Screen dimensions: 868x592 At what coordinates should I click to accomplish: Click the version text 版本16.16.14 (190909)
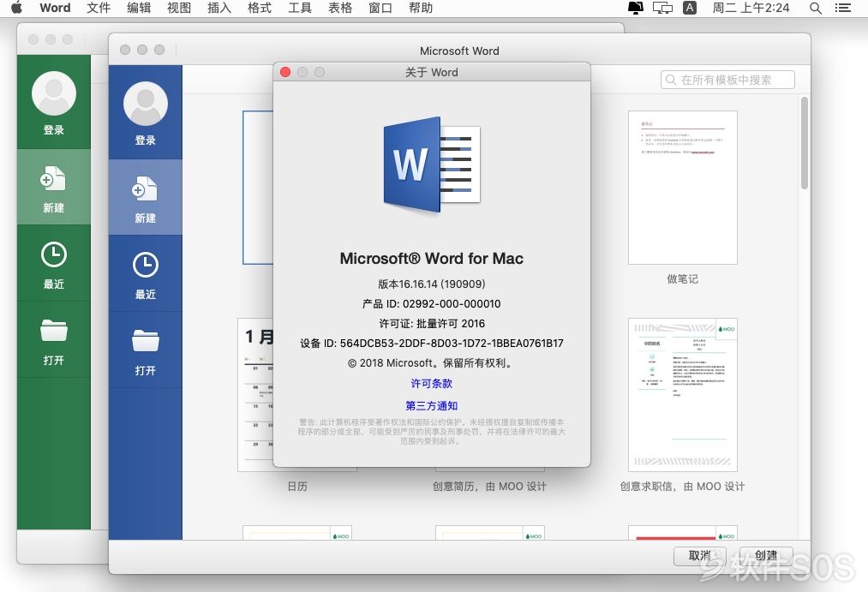[432, 284]
